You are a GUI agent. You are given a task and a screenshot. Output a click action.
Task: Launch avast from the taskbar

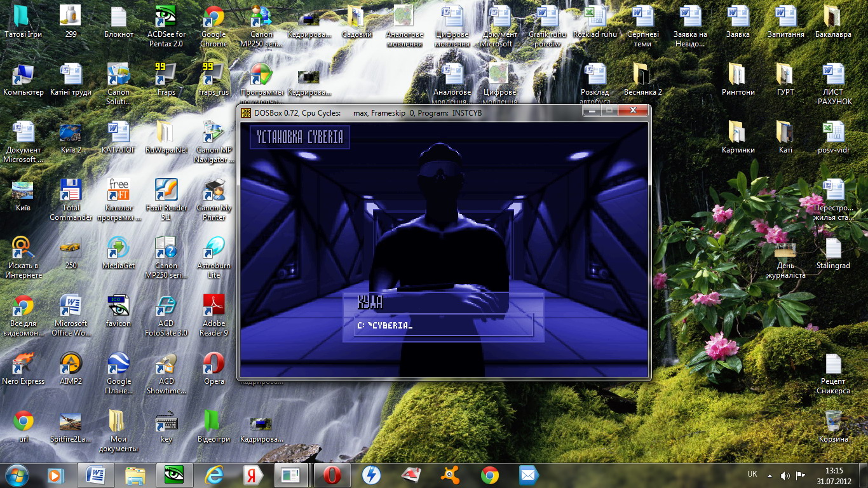(451, 475)
